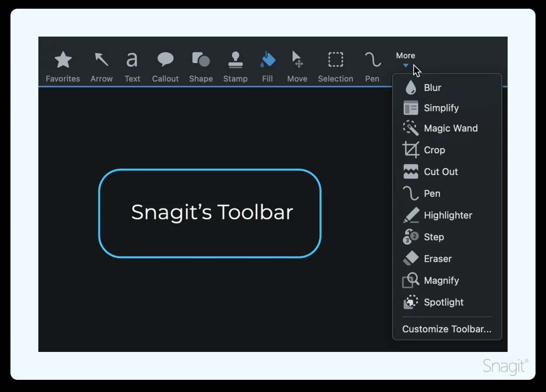
Task: Select the Text tool
Action: (x=132, y=67)
